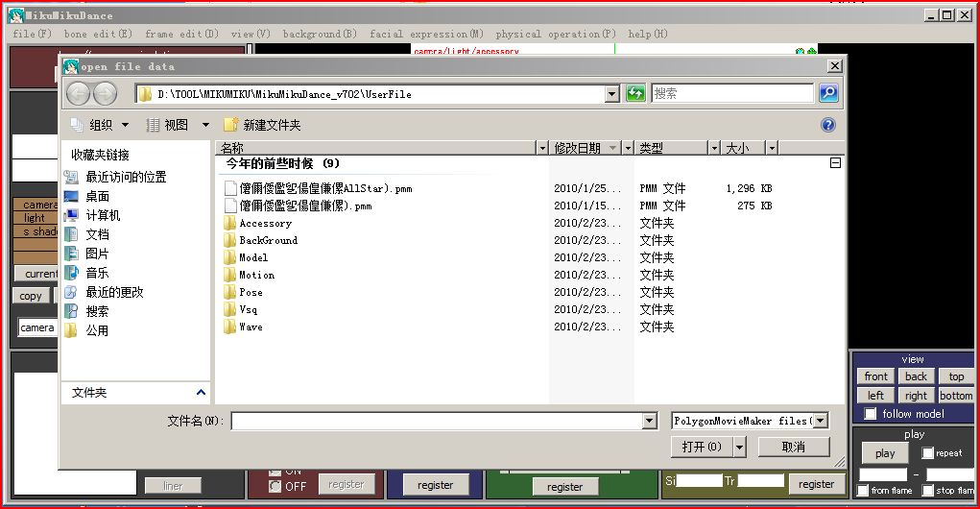
Task: Open the facial expression(M) menu
Action: pyautogui.click(x=426, y=34)
